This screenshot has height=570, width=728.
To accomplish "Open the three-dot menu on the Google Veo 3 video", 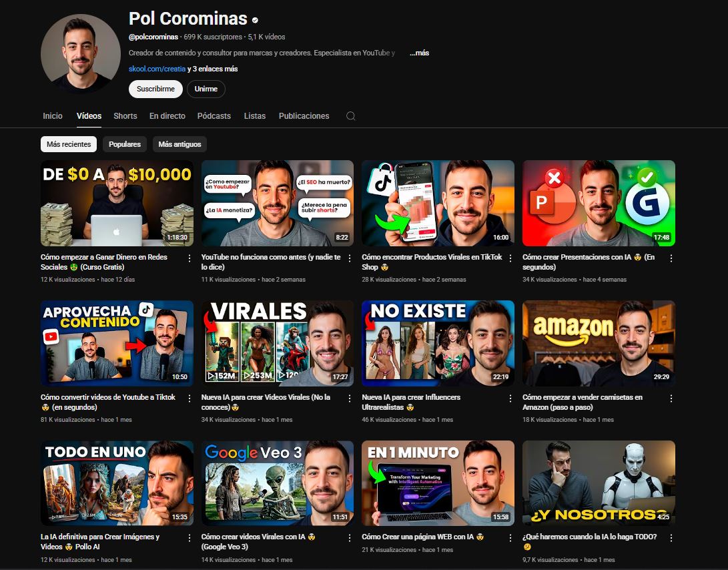I will click(349, 539).
